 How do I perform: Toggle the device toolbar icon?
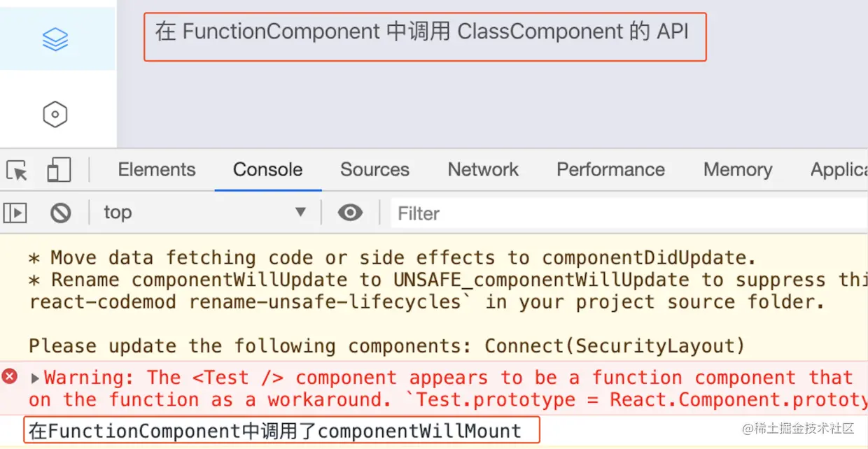pyautogui.click(x=59, y=170)
